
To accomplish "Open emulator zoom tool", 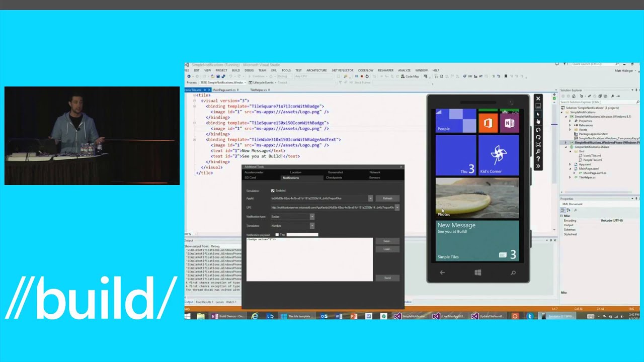I will pos(538,151).
